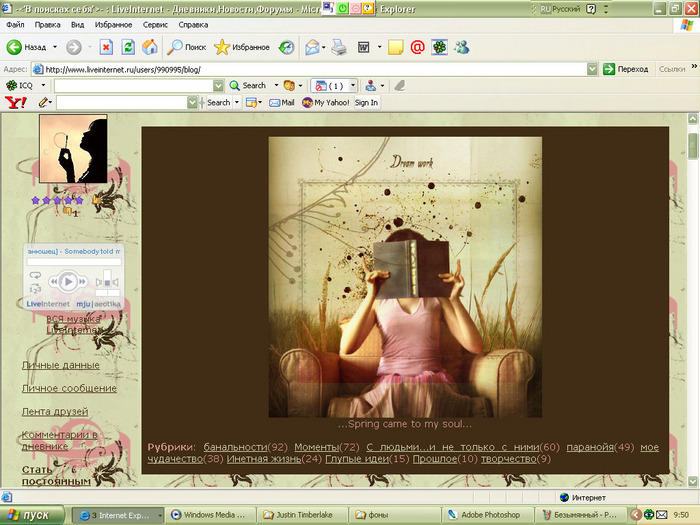The width and height of the screenshot is (700, 525).
Task: Open the ICQ toolbar menu dropdown arrow
Action: click(x=43, y=85)
